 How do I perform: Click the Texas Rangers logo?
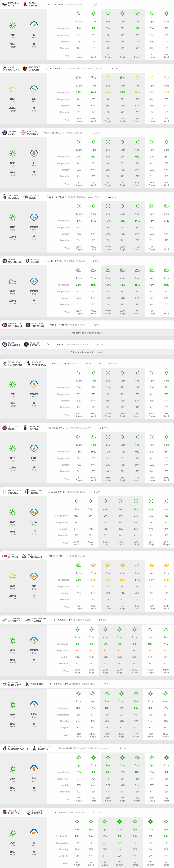pyautogui.click(x=4, y=344)
